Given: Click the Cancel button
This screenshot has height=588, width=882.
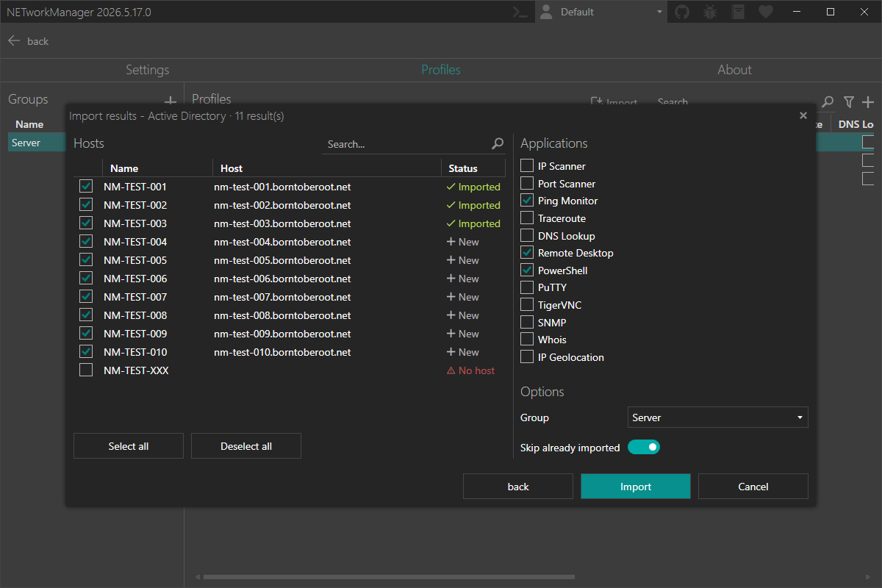Looking at the screenshot, I should tap(753, 487).
